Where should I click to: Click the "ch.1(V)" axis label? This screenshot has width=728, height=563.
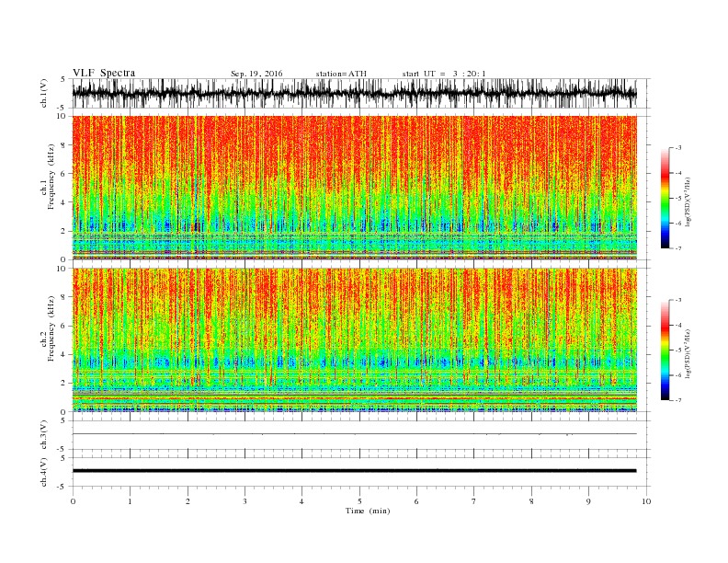pos(44,95)
